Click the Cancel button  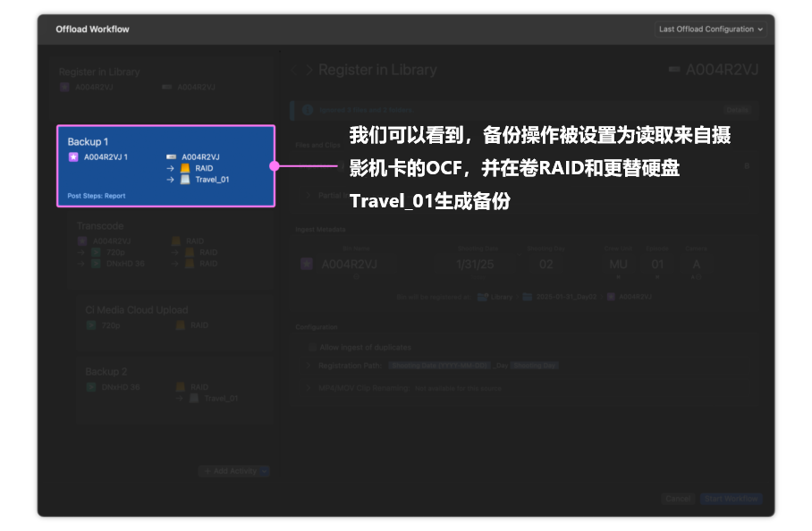click(678, 499)
